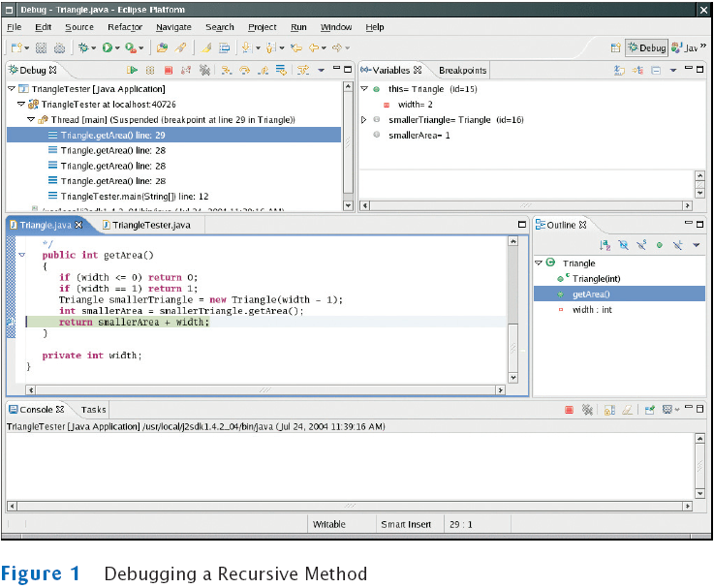Click the Step Return icon
This screenshot has width=714, height=588.
(x=262, y=71)
